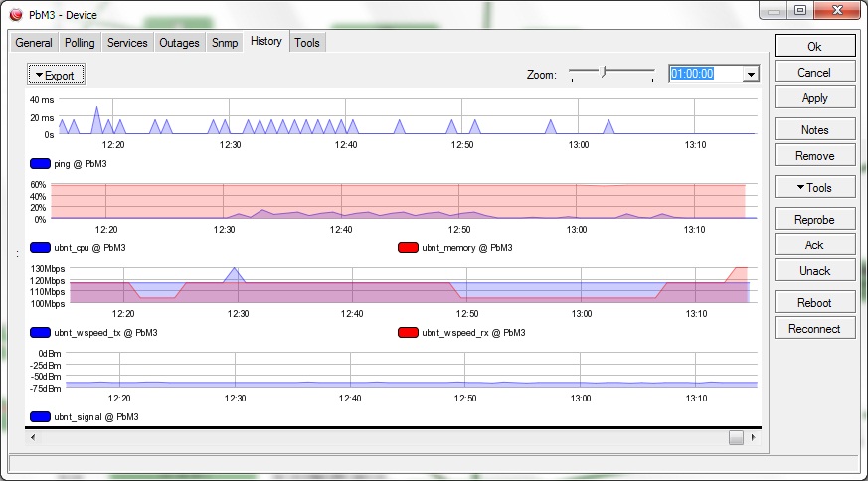Screen dimensions: 868x481
Task: Open the Polling tab
Action: pyautogui.click(x=80, y=43)
